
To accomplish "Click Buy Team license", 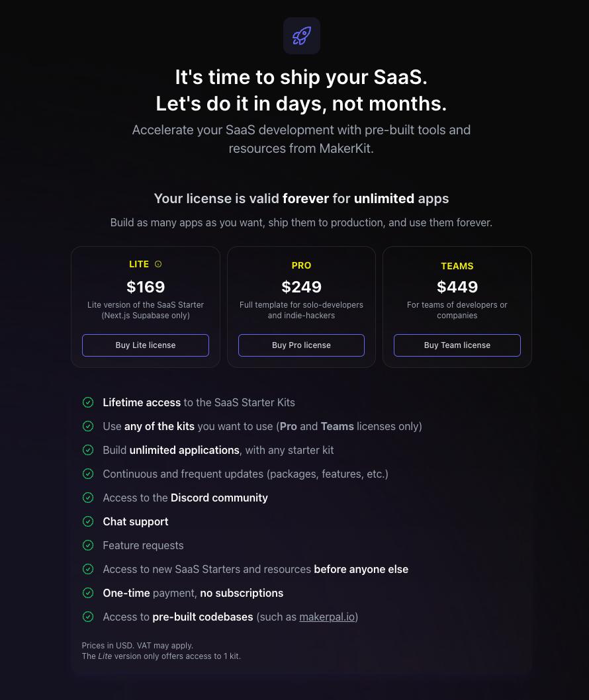I will point(457,345).
